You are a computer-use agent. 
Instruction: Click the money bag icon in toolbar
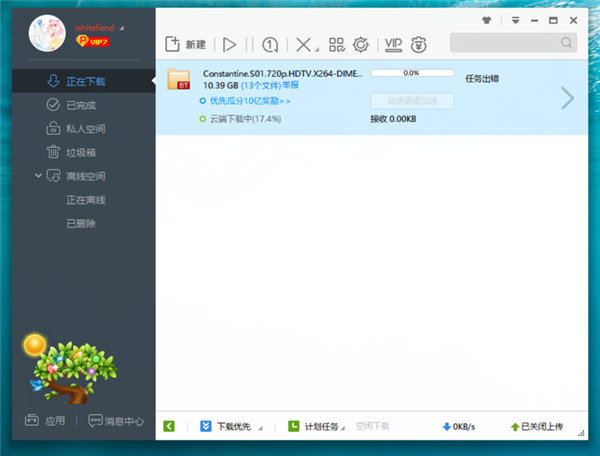pos(419,44)
